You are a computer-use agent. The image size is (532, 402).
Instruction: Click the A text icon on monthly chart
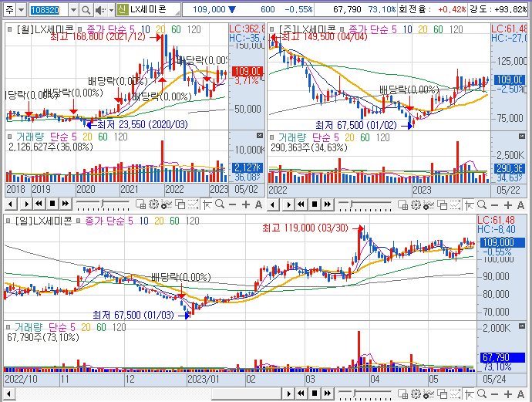click(x=258, y=204)
